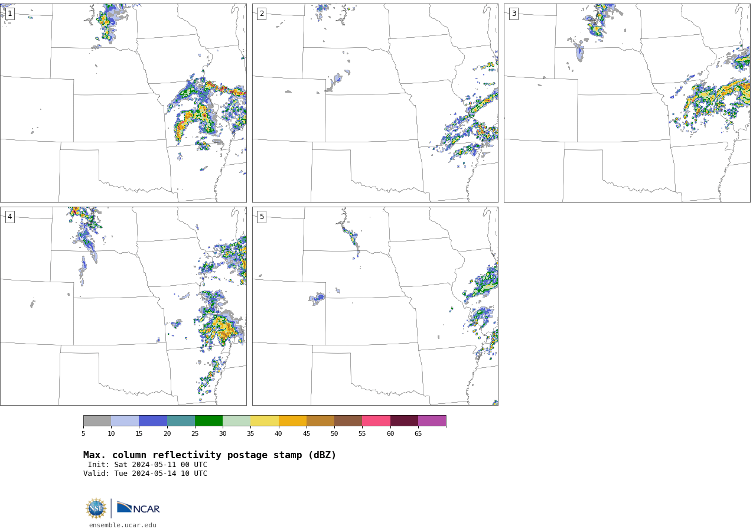Click the Valid: Tue 2024-05-14 10 UTC text
The height and width of the screenshot is (532, 756).
point(145,474)
